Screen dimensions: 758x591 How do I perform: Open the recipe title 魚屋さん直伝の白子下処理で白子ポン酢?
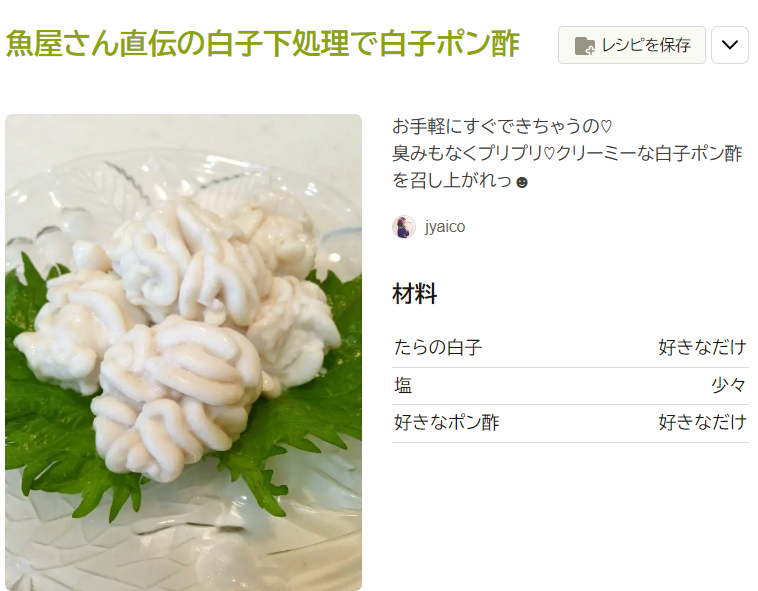tap(262, 43)
